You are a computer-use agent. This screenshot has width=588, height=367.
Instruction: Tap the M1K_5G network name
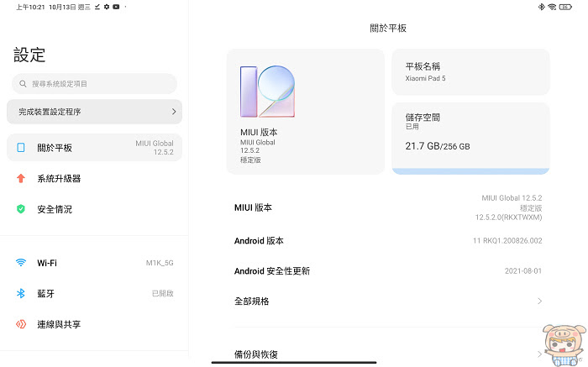coord(160,263)
